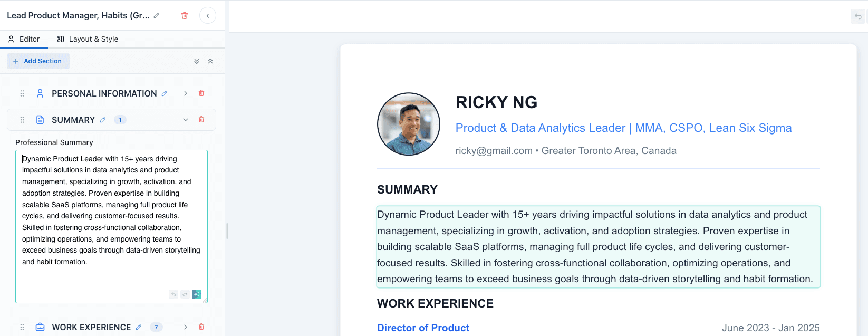Click the Add Section button
Image resolution: width=868 pixels, height=336 pixels.
pos(38,61)
